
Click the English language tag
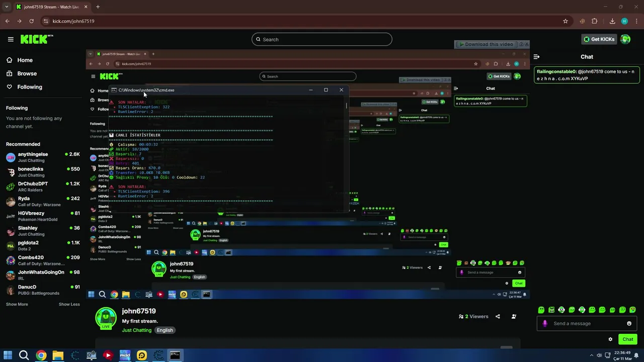[x=165, y=330]
